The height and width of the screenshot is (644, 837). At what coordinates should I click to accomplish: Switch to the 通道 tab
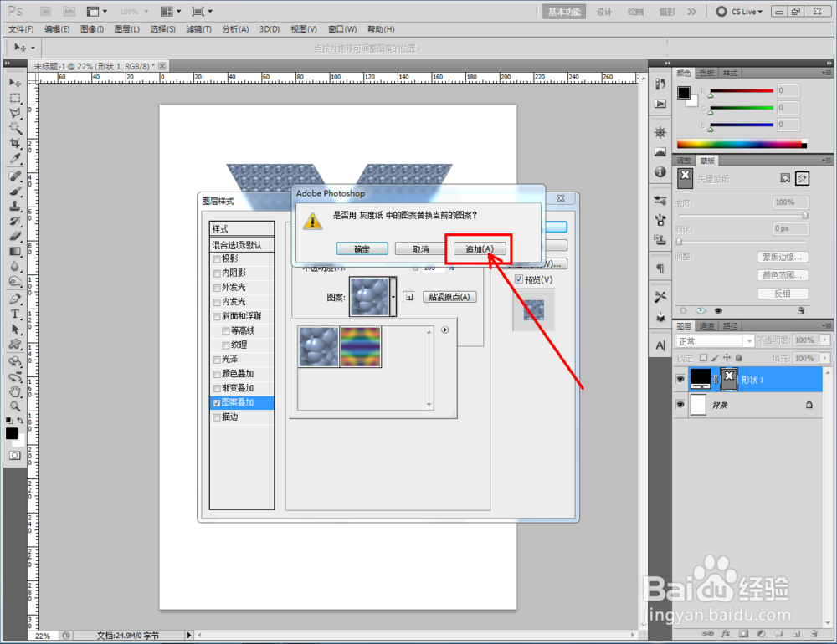click(706, 326)
